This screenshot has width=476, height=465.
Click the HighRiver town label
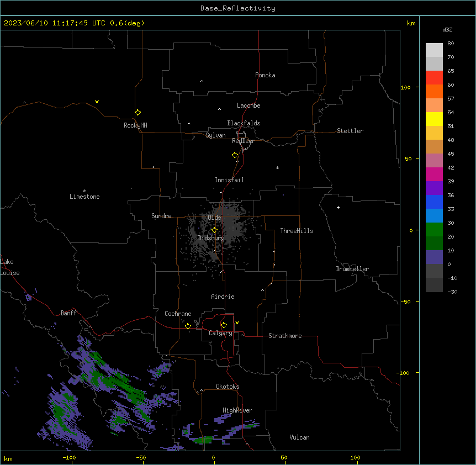pyautogui.click(x=237, y=410)
